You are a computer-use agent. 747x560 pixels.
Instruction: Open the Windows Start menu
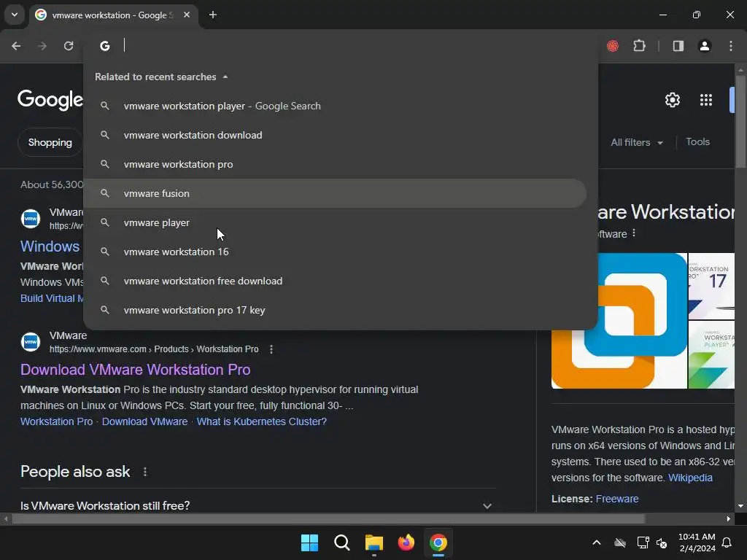click(x=309, y=542)
